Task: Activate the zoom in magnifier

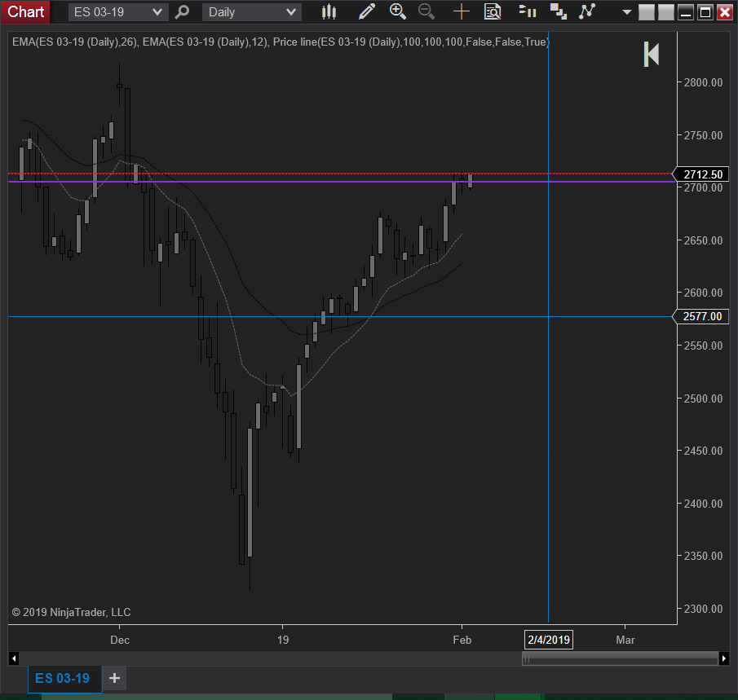Action: tap(398, 11)
